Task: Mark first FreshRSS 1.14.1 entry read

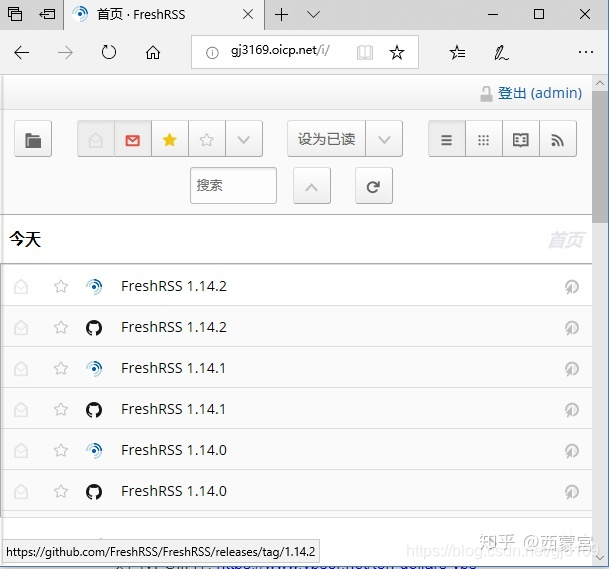Action: pos(21,369)
